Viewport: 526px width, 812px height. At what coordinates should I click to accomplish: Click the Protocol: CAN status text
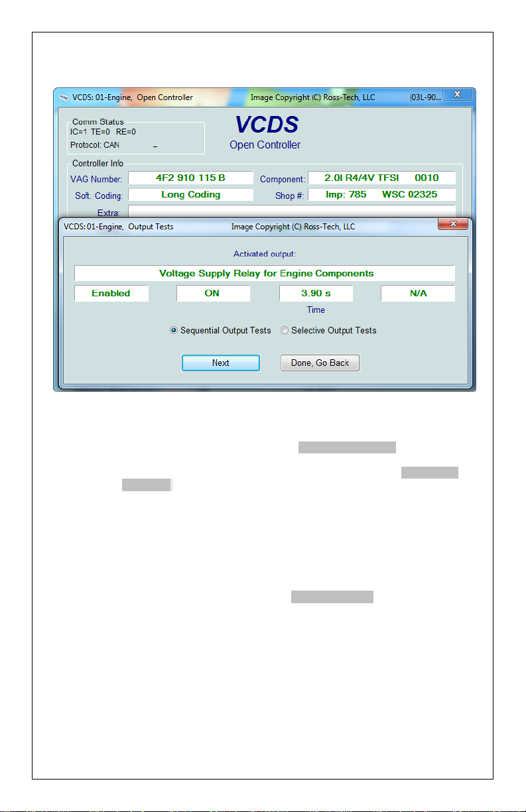coord(95,145)
